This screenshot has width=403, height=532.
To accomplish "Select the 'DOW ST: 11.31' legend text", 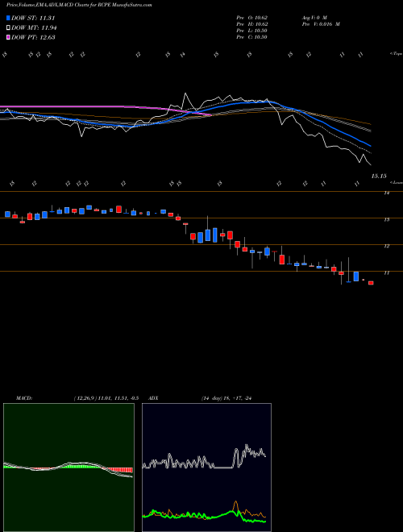I will (33, 18).
